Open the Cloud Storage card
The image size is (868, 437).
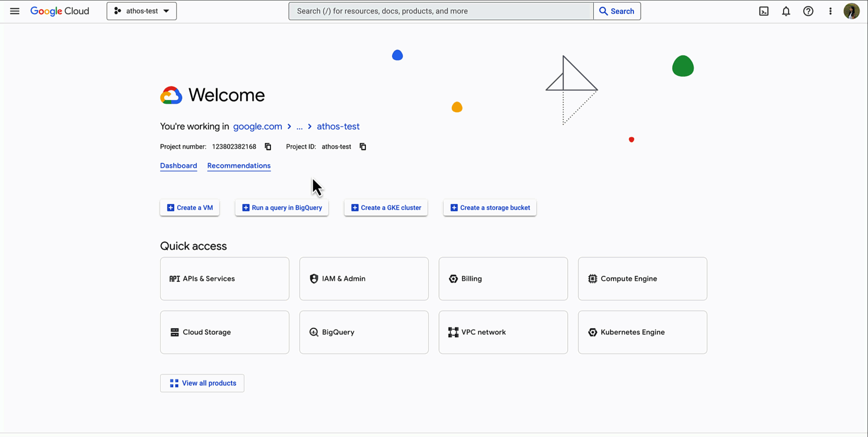tap(225, 332)
